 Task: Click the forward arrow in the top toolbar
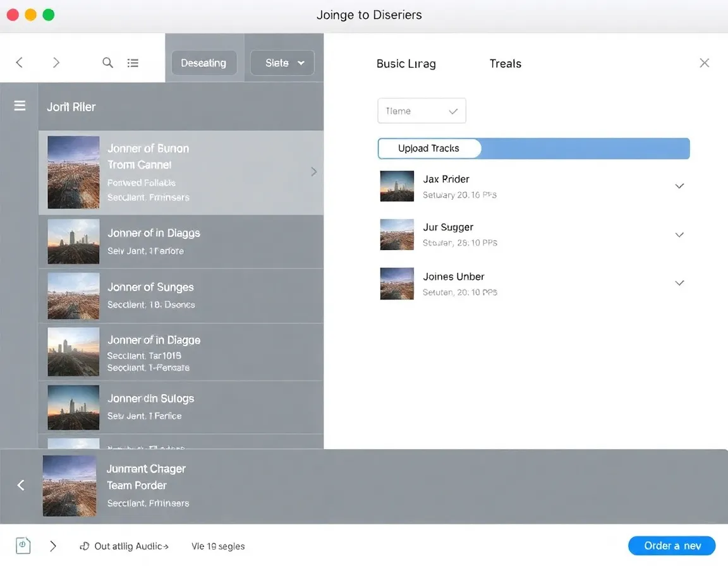(x=56, y=63)
